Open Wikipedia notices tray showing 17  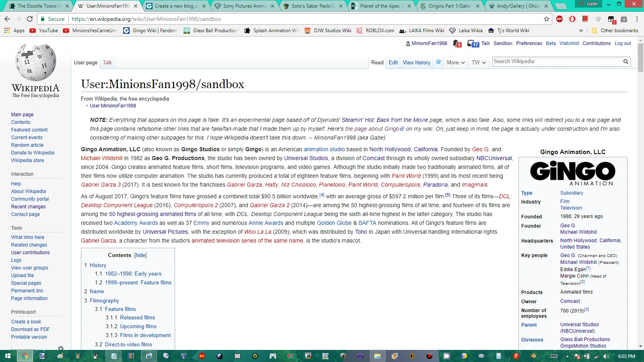pyautogui.click(x=473, y=43)
